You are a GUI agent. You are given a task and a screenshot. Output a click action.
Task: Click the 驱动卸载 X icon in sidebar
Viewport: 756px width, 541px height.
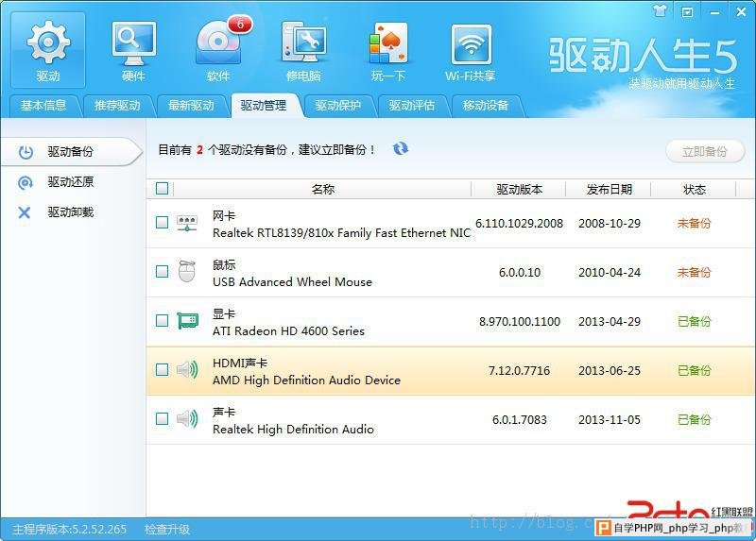pyautogui.click(x=25, y=212)
